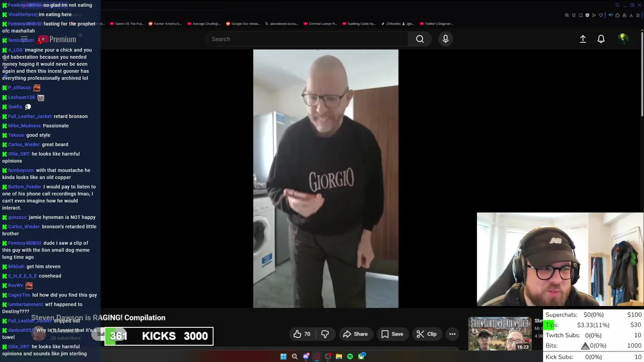The image size is (644, 362).
Task: Click in the YouTube Search field
Action: [x=307, y=39]
